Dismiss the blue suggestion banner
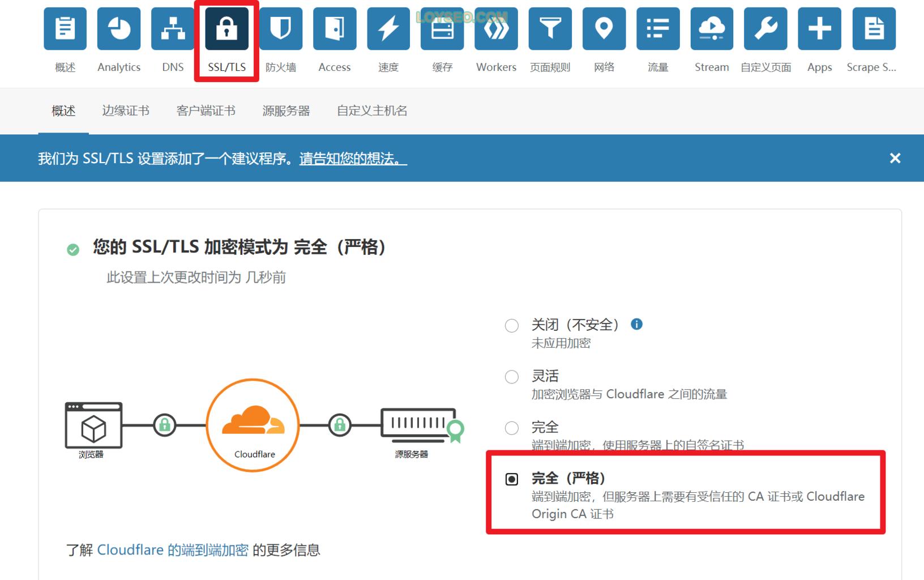The image size is (924, 580). 895,158
